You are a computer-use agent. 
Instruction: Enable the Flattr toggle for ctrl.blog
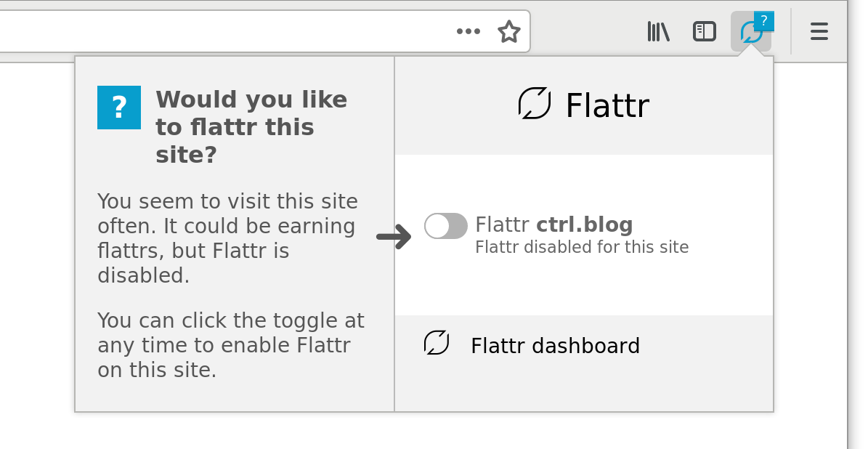coord(446,226)
